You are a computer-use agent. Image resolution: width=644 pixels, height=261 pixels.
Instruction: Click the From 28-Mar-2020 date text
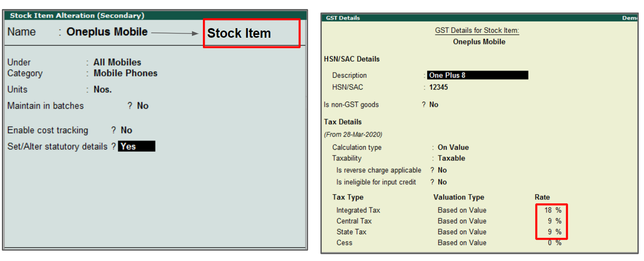(353, 135)
